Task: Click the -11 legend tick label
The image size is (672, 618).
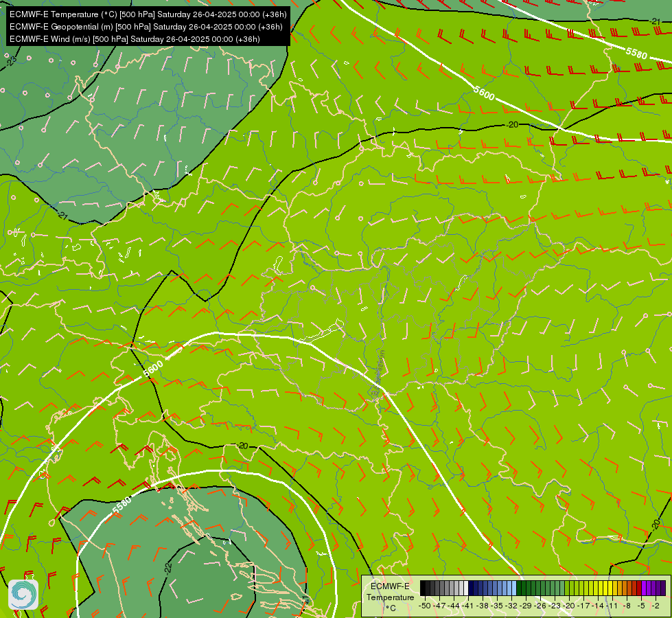Action: tap(612, 606)
